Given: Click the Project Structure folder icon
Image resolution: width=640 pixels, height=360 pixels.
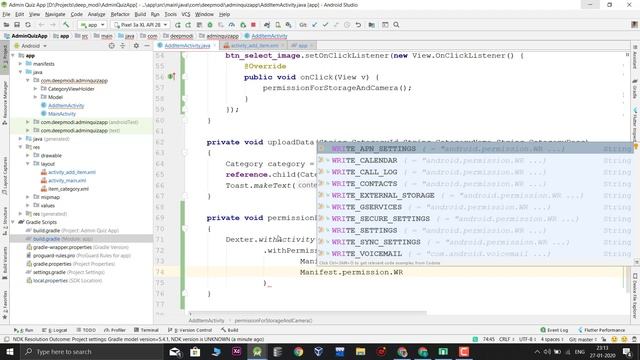Looking at the screenshot, I should [371, 25].
